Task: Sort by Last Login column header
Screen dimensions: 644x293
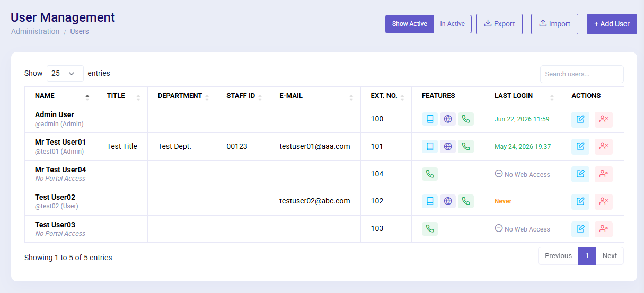Action: coord(523,96)
